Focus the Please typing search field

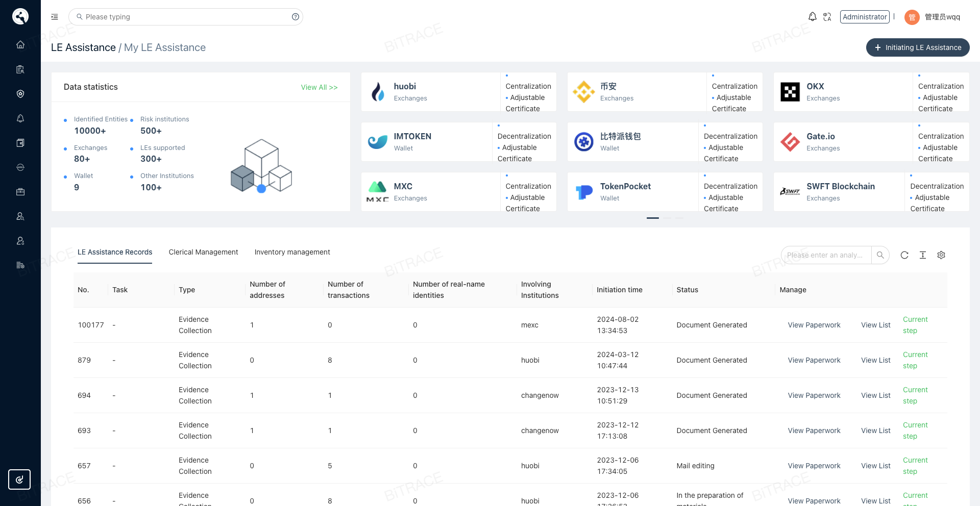coord(186,17)
